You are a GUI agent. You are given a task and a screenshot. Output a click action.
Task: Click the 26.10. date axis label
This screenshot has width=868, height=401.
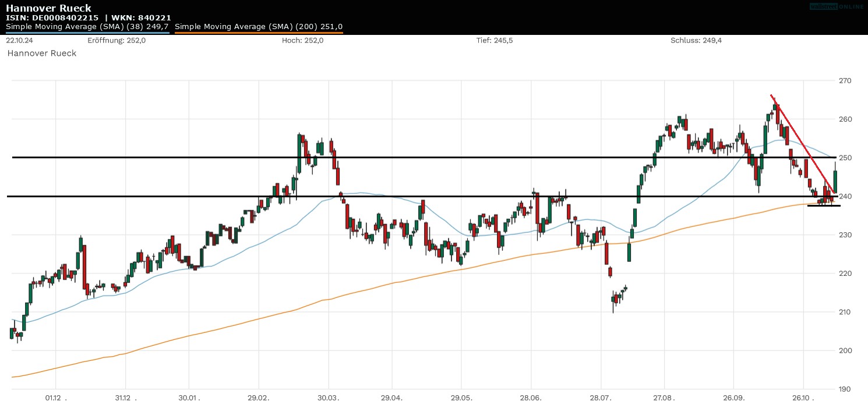coord(803,398)
